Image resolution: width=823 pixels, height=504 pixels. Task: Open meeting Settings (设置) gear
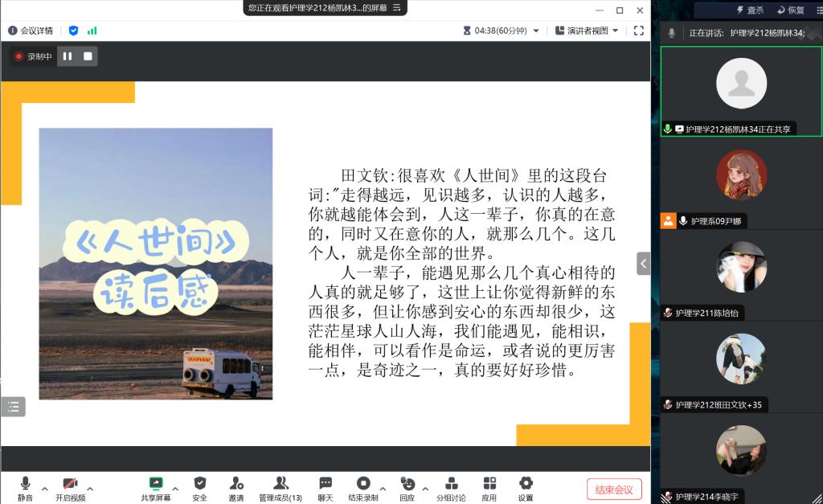click(x=526, y=487)
